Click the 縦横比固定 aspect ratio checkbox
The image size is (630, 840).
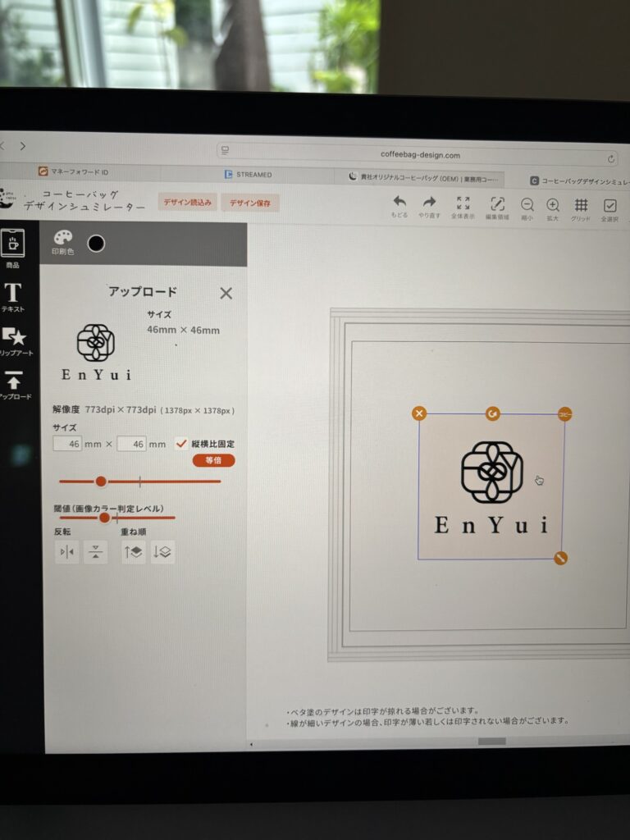181,443
